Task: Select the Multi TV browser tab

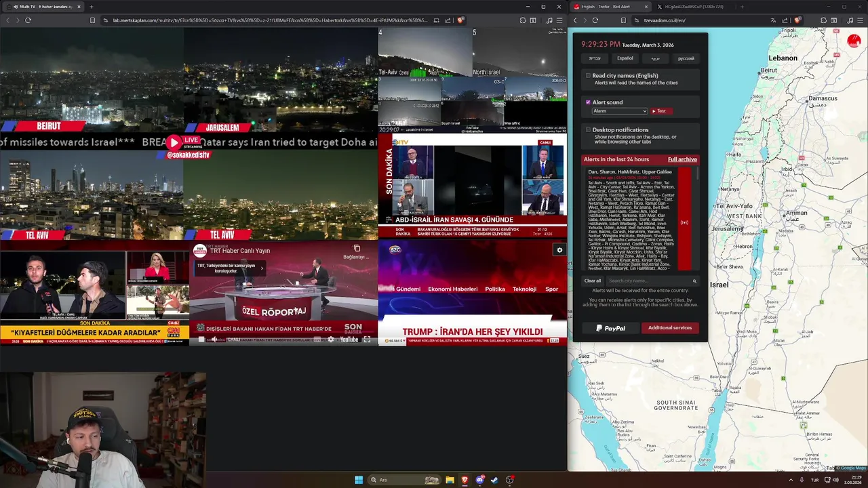Action: point(43,7)
